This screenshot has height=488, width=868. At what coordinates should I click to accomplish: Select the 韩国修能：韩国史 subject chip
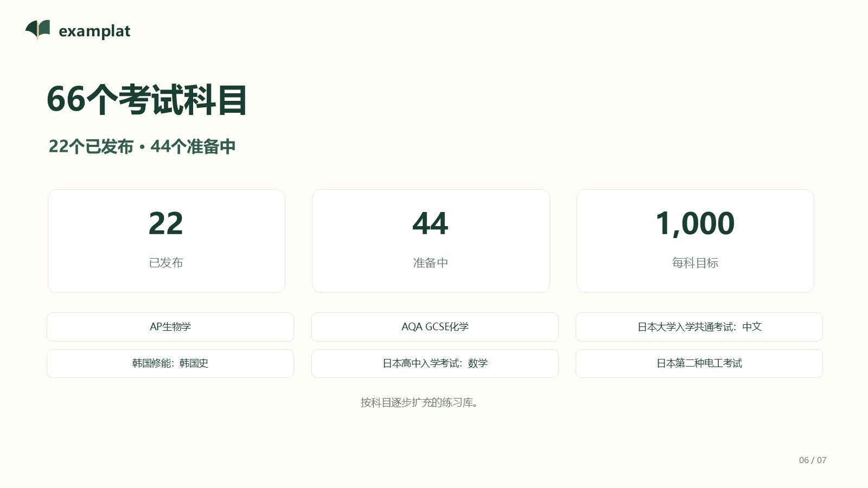[170, 363]
